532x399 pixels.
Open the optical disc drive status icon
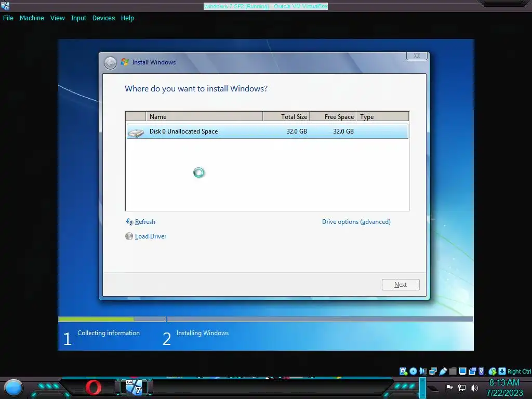[413, 371]
